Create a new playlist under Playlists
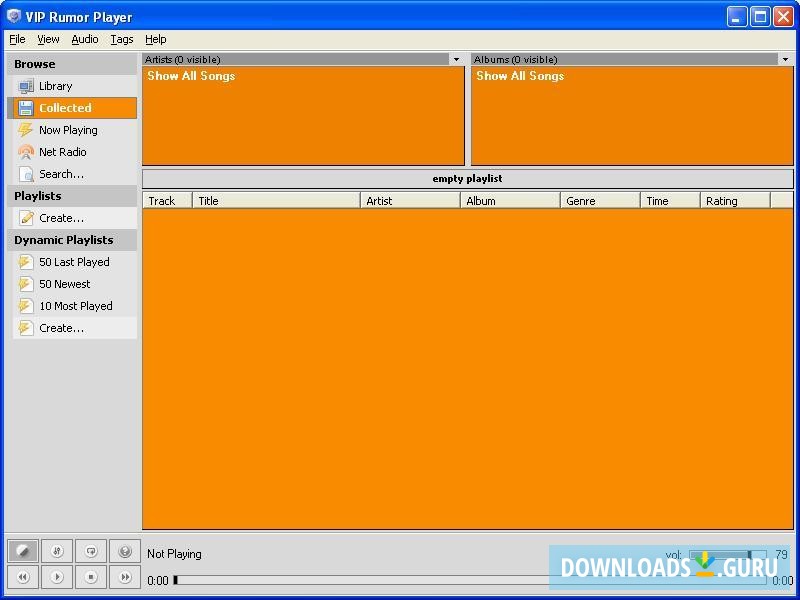Viewport: 800px width, 600px height. pos(74,218)
